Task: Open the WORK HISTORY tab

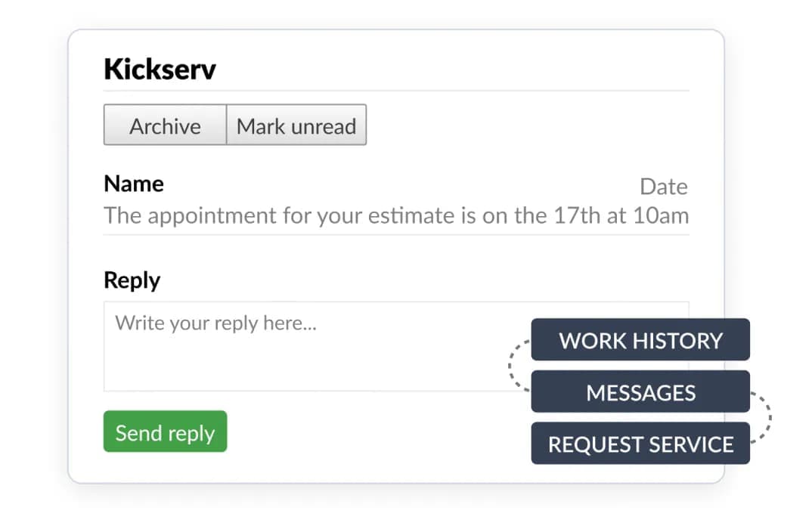Action: pyautogui.click(x=640, y=340)
